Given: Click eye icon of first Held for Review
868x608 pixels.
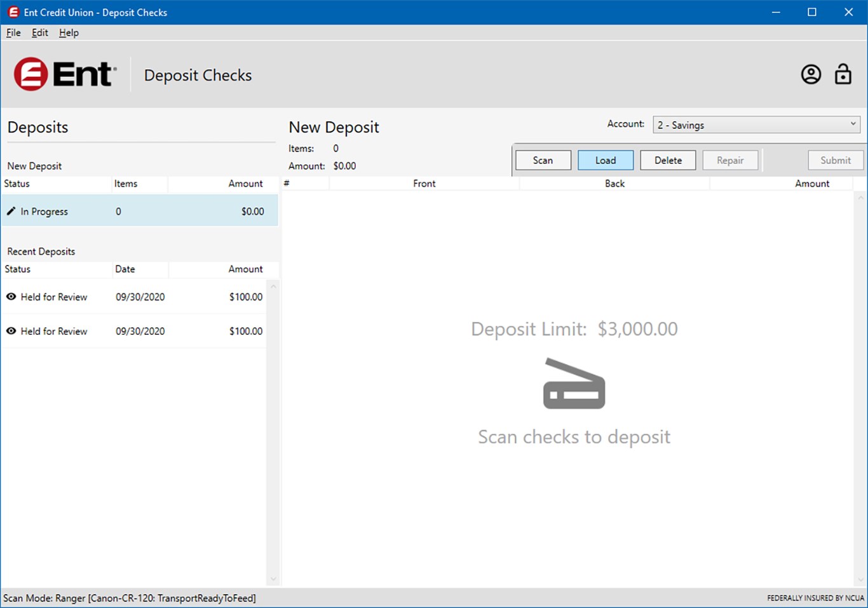Looking at the screenshot, I should click(x=11, y=297).
